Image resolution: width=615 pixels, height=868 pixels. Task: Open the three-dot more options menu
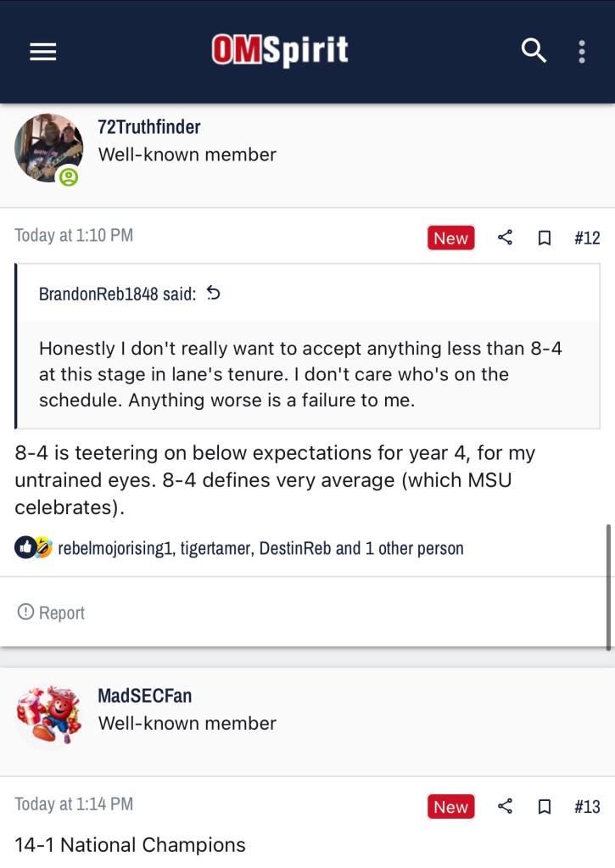582,52
